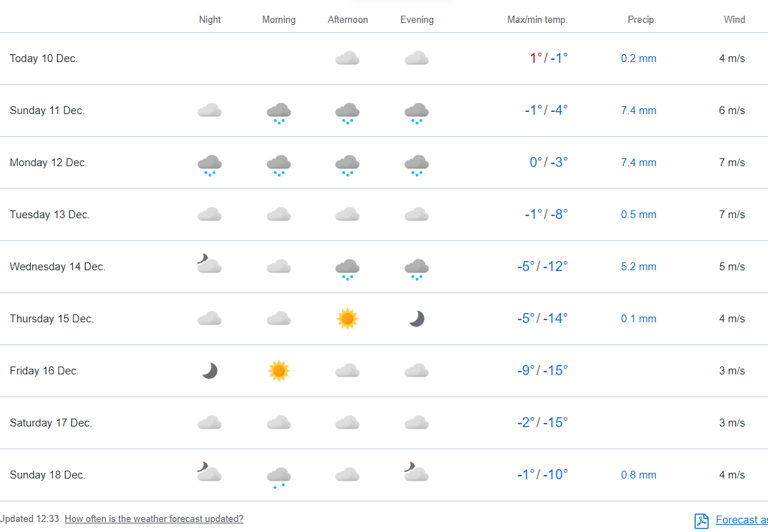
Task: Click the PDF forecast icon
Action: (702, 521)
